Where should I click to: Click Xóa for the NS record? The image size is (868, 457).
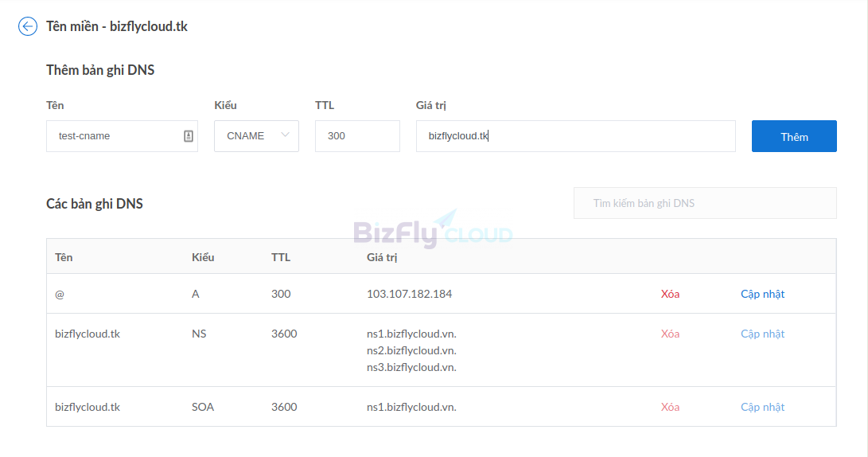coord(670,334)
